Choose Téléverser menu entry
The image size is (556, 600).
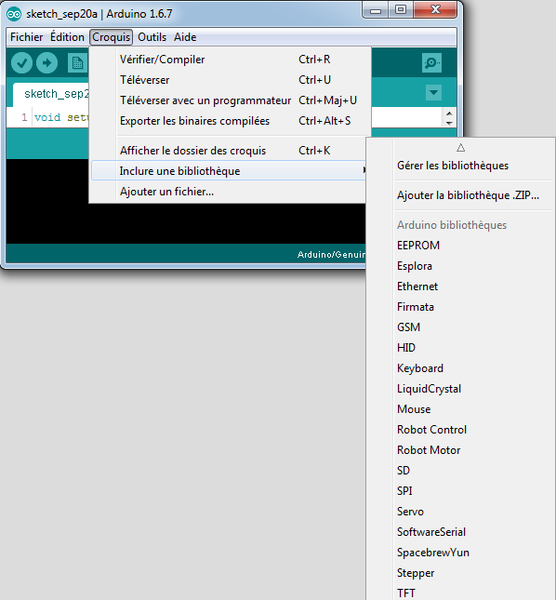tap(230, 80)
